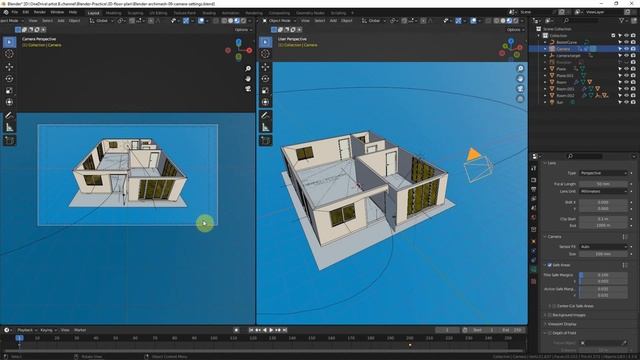
Task: Toggle viewport visibility eye of Sun row
Action: (627, 102)
